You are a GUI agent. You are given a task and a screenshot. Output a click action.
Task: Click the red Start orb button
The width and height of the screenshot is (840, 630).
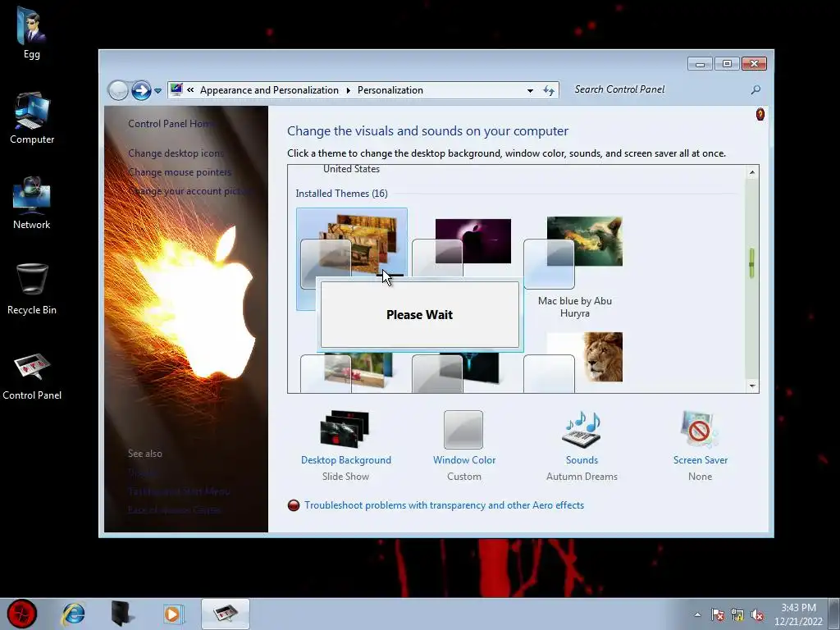pyautogui.click(x=22, y=614)
